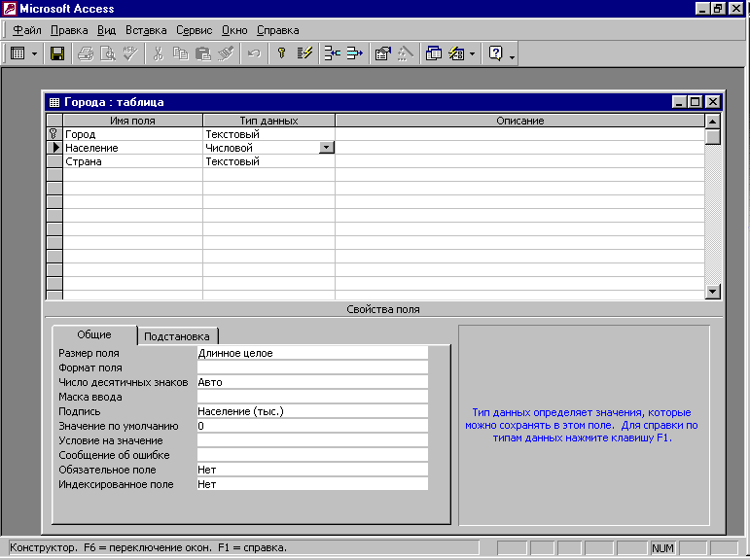Screen dimensions: 750x560
Task: Click Текстовый data type in the Город row
Action: pos(268,134)
